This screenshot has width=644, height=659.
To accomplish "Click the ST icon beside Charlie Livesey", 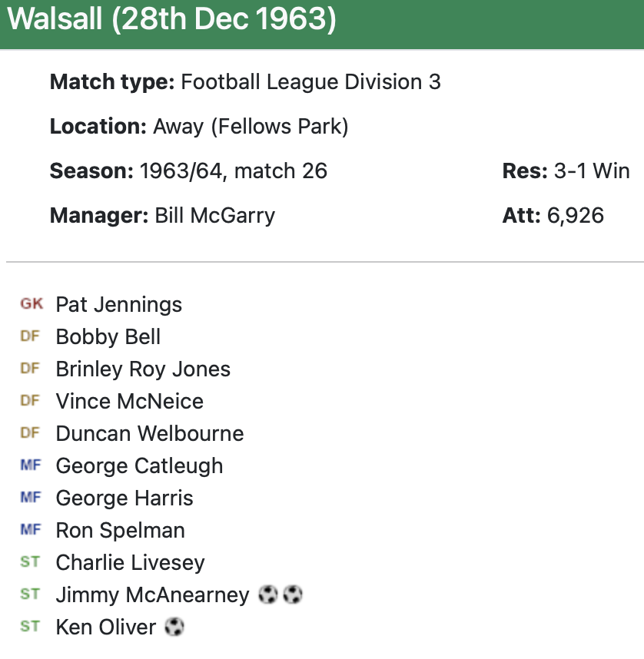I will point(30,562).
